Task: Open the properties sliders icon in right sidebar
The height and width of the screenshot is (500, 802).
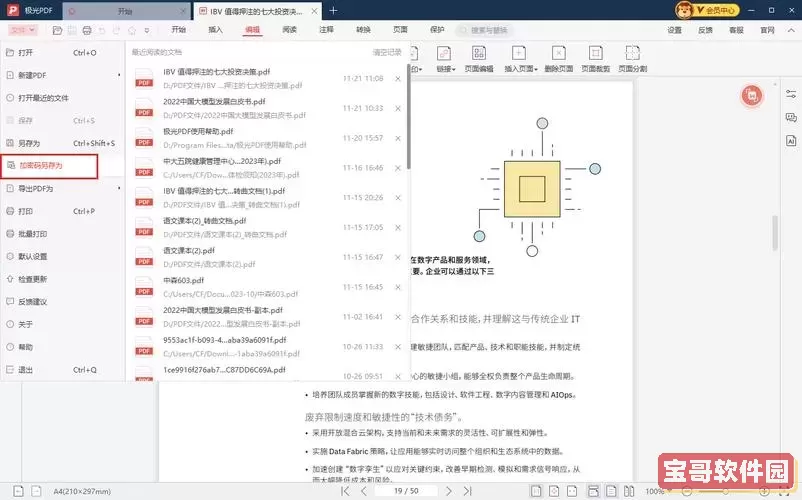Action: (x=791, y=94)
